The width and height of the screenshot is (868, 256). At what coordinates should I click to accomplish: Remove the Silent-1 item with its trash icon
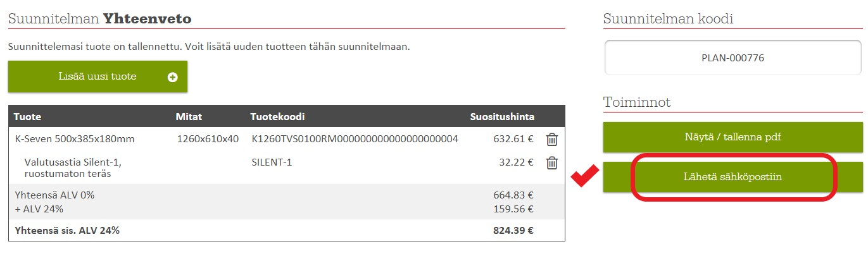(551, 162)
